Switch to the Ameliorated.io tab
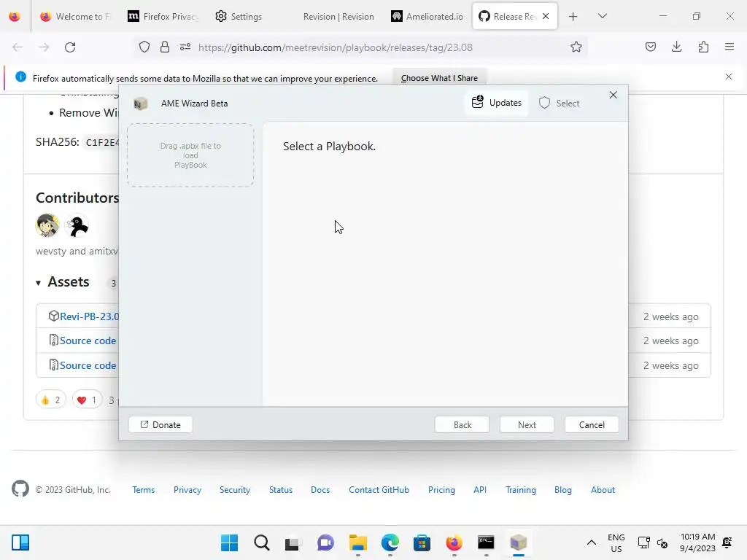 (x=427, y=16)
